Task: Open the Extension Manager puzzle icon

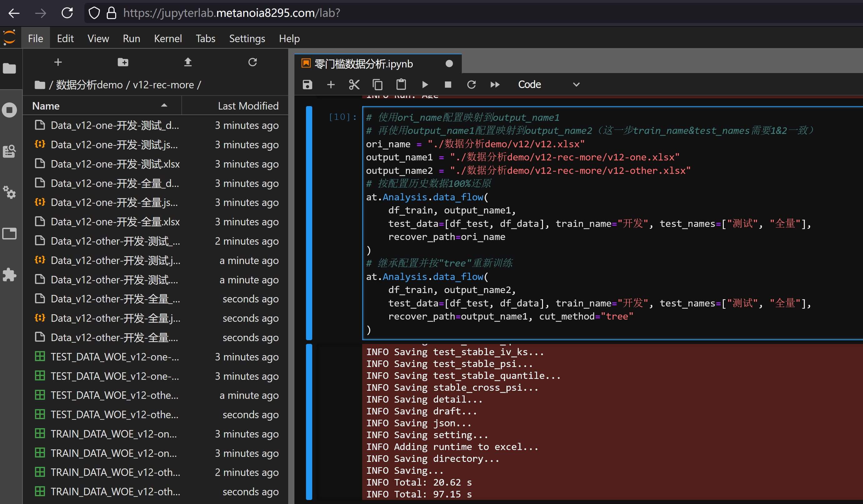Action: (10, 275)
